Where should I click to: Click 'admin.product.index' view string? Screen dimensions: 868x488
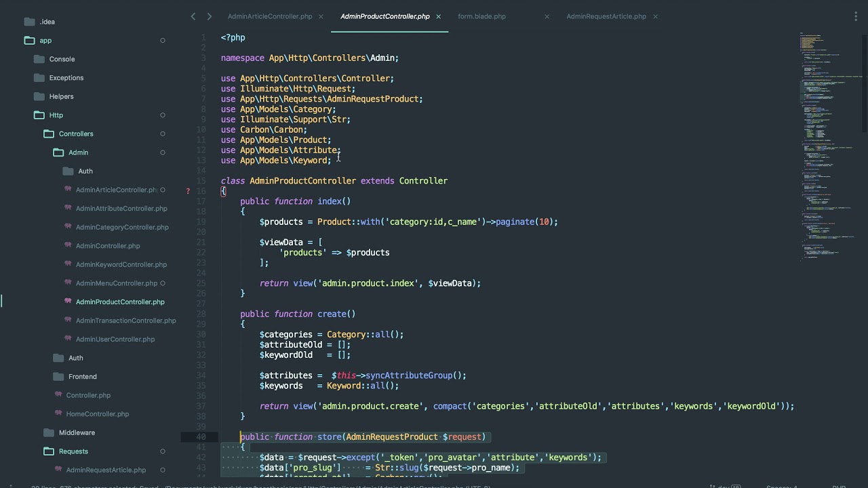pyautogui.click(x=368, y=283)
